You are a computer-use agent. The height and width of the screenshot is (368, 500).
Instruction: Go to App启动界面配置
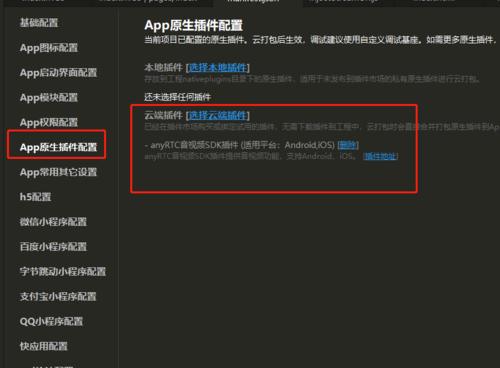tap(58, 73)
